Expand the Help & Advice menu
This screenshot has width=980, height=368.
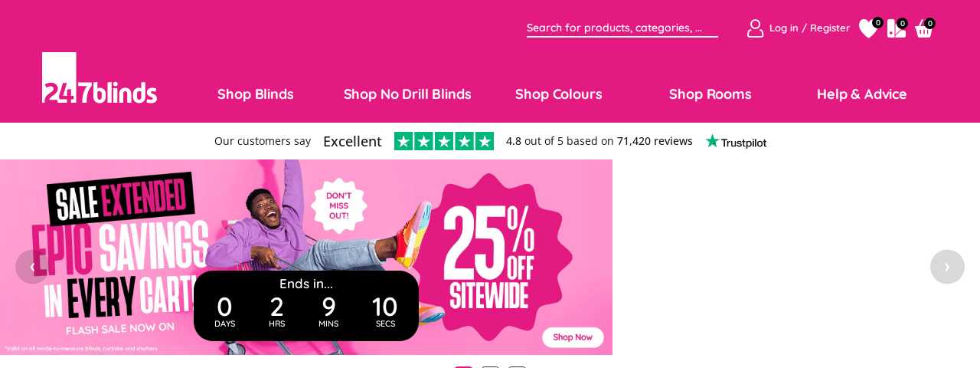coord(862,94)
